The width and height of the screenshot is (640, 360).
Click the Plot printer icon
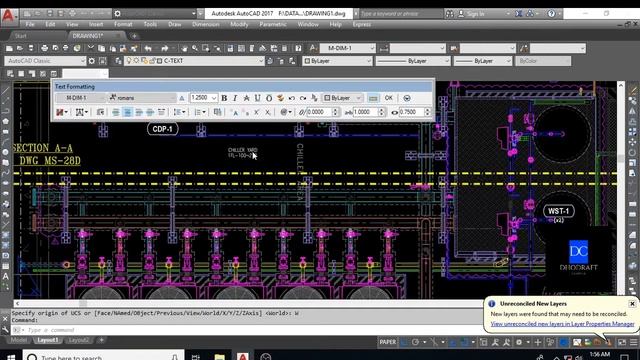tap(44, 48)
